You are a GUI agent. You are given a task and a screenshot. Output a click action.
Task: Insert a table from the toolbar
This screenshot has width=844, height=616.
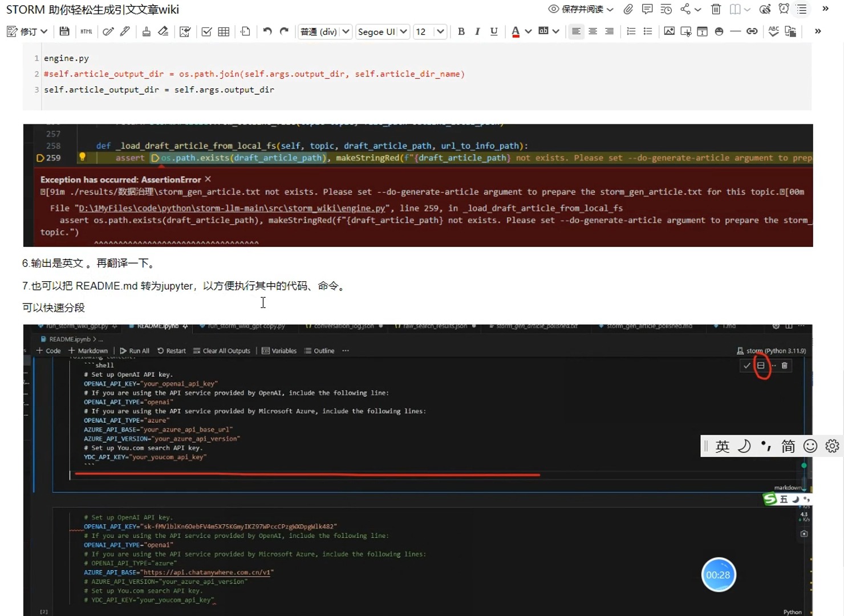[224, 31]
